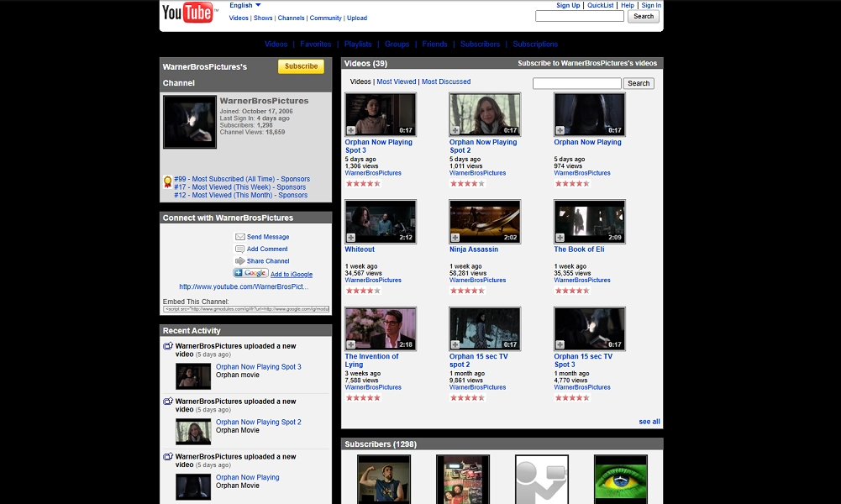Click the Share Channel arrow icon

(x=239, y=261)
